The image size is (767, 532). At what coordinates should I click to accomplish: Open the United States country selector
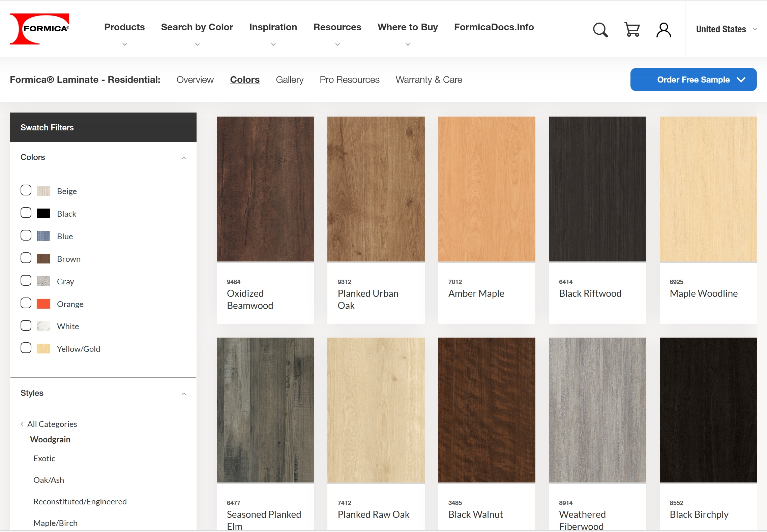click(727, 29)
